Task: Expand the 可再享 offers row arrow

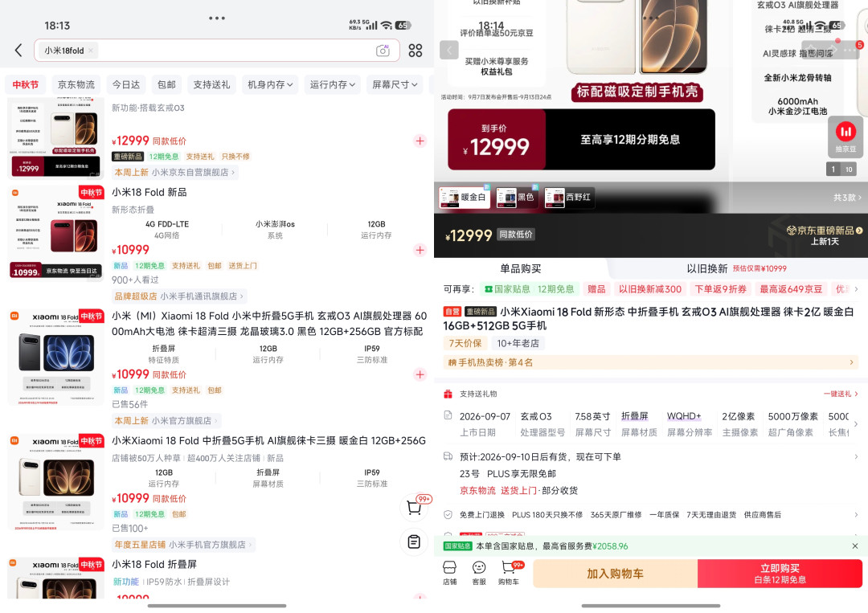Action: (856, 288)
